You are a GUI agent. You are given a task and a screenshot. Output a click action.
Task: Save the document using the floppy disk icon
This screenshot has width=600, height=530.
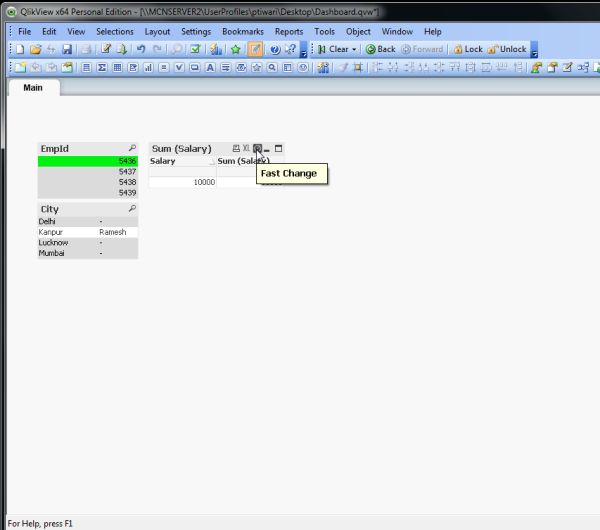pos(67,49)
